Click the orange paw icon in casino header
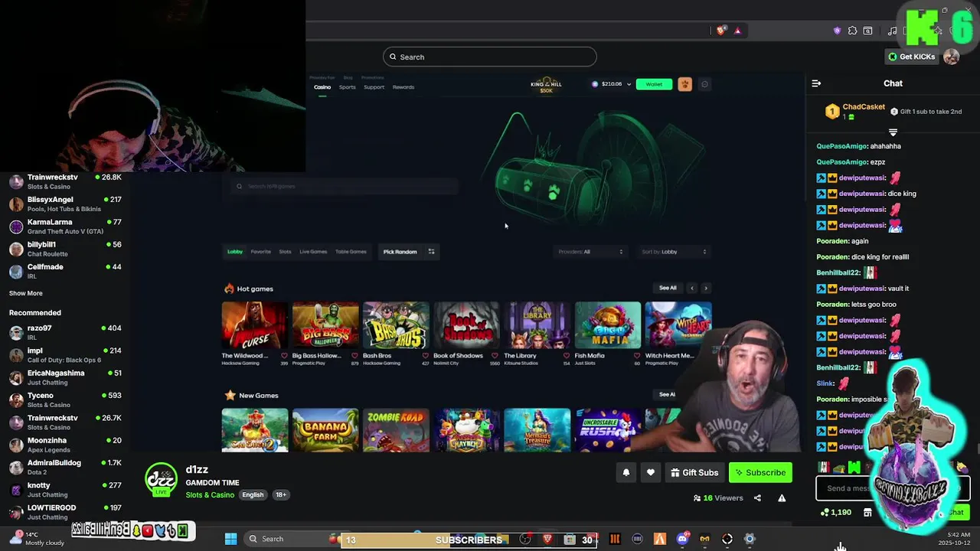 684,84
